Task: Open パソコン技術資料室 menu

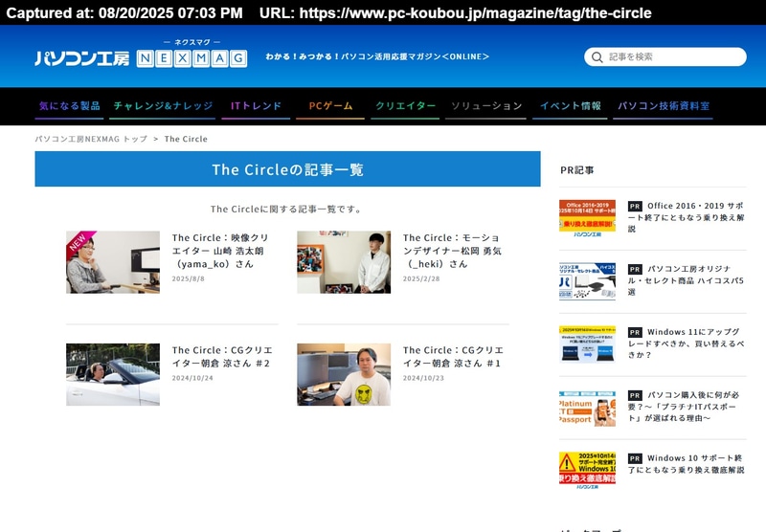Action: [663, 106]
